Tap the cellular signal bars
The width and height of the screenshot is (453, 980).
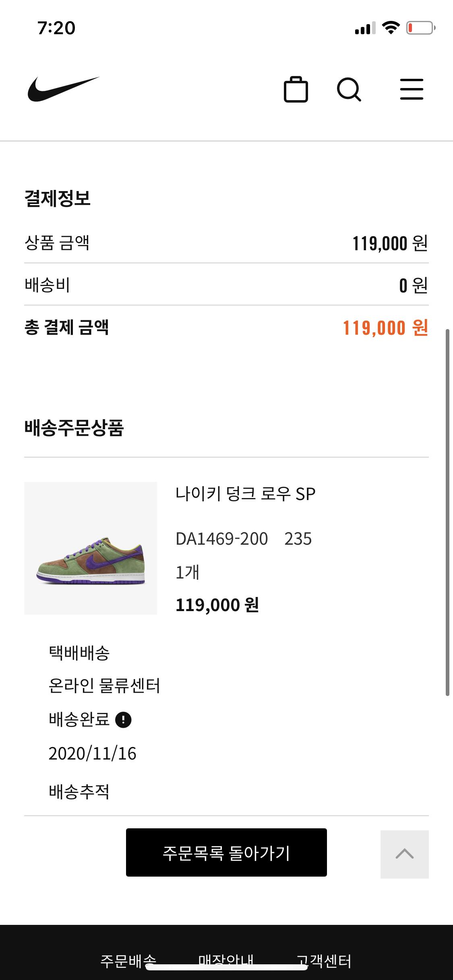coord(365,28)
